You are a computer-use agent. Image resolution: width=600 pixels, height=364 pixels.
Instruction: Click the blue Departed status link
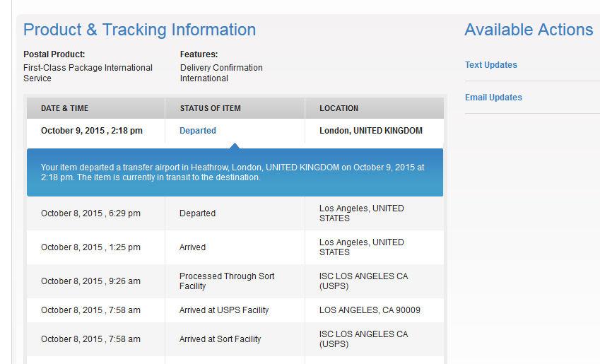(197, 131)
